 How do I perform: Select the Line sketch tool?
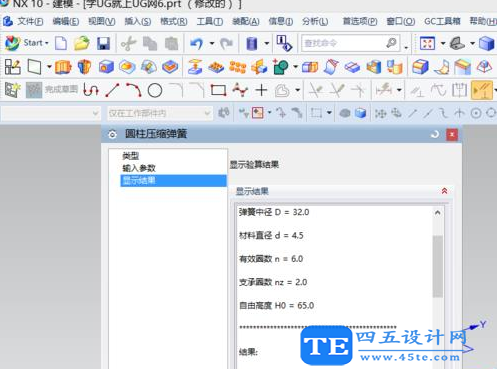point(112,90)
